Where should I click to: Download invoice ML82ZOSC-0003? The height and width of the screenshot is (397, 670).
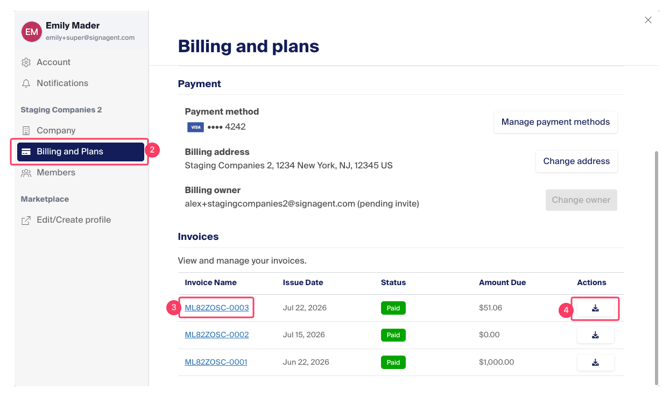pos(595,308)
